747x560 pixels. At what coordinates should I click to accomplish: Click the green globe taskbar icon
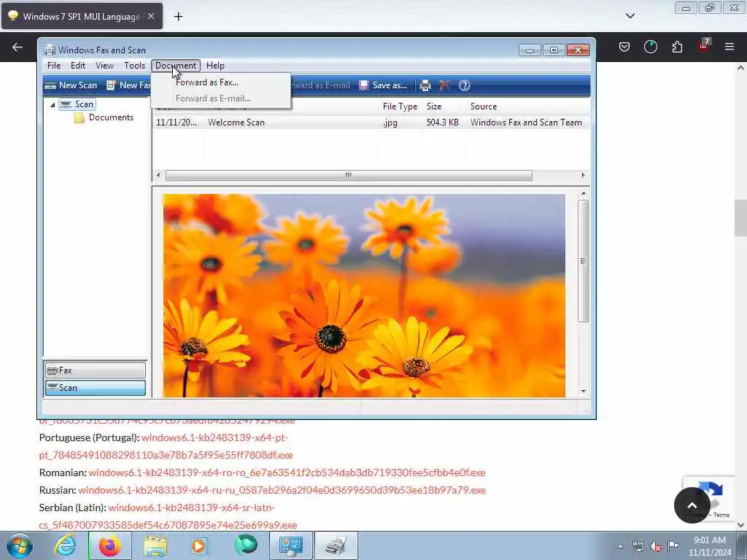[245, 545]
